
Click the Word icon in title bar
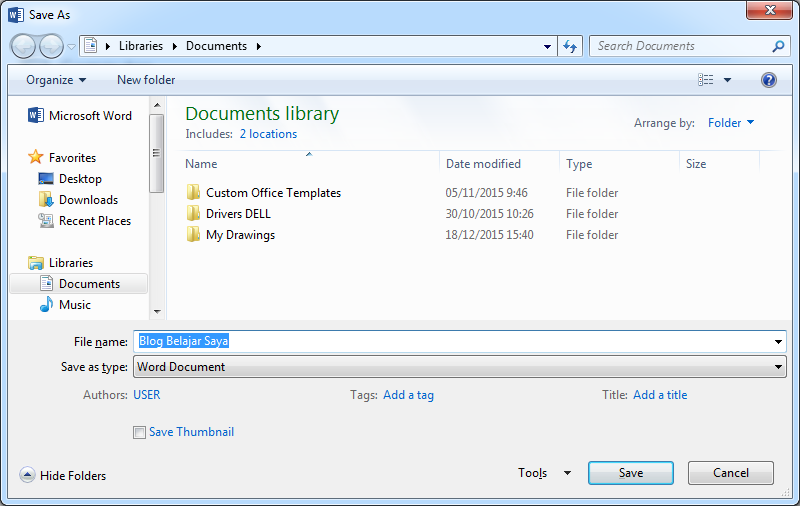coord(16,15)
